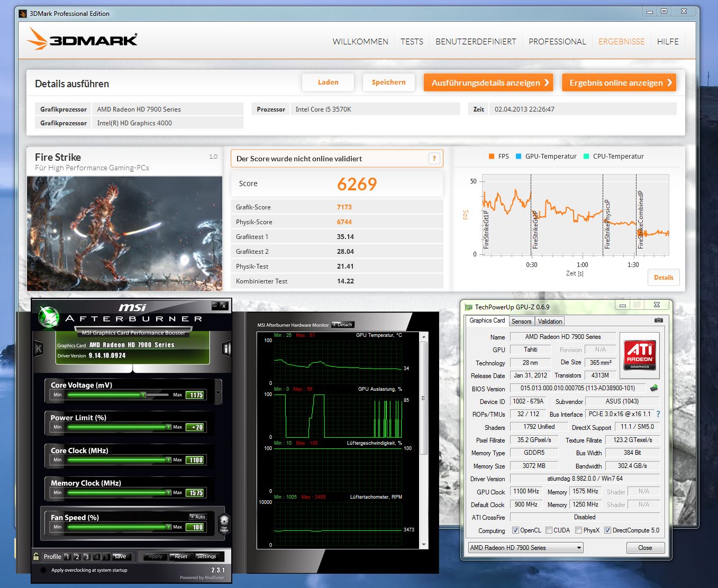Click the GPU-Z screenshot camera icon

[x=658, y=320]
